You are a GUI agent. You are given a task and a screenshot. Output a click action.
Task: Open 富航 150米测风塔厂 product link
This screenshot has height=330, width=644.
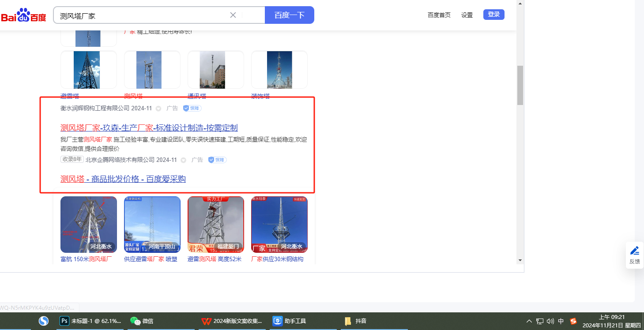click(x=86, y=259)
